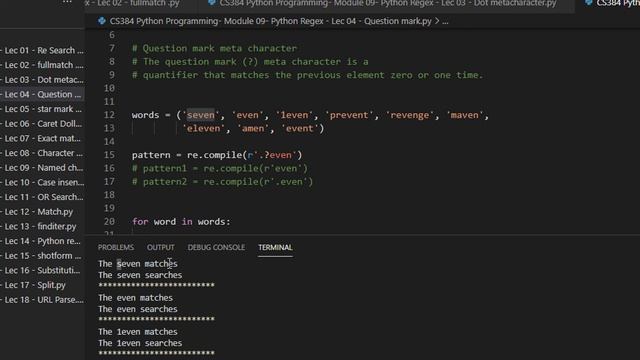Image resolution: width=640 pixels, height=360 pixels.
Task: Click the 'prevent' string in words tuple
Action: [x=349, y=115]
